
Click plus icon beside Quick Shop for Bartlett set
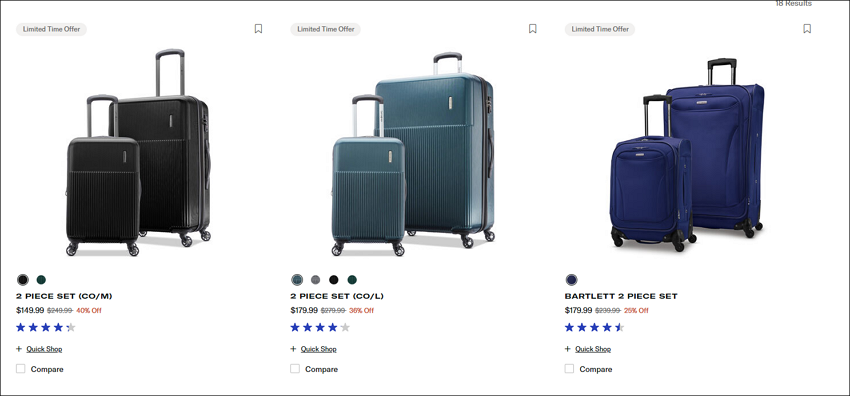pyautogui.click(x=568, y=349)
